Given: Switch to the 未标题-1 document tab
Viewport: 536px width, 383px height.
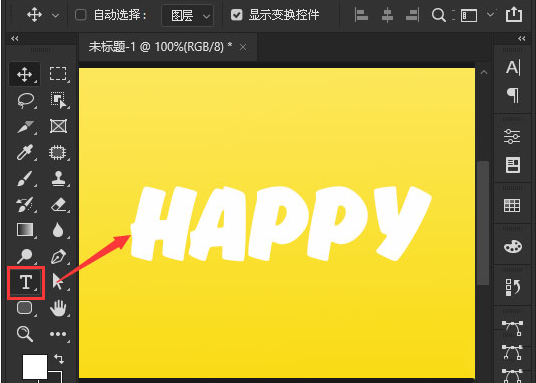Looking at the screenshot, I should coord(160,47).
